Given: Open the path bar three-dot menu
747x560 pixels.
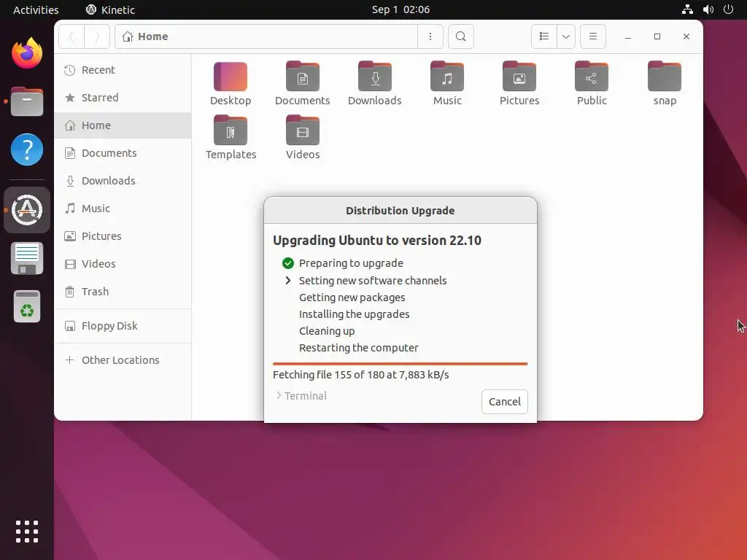Looking at the screenshot, I should 430,36.
